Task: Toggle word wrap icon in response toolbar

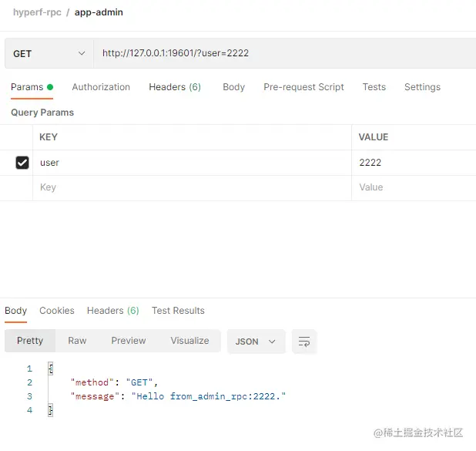Action: tap(304, 342)
